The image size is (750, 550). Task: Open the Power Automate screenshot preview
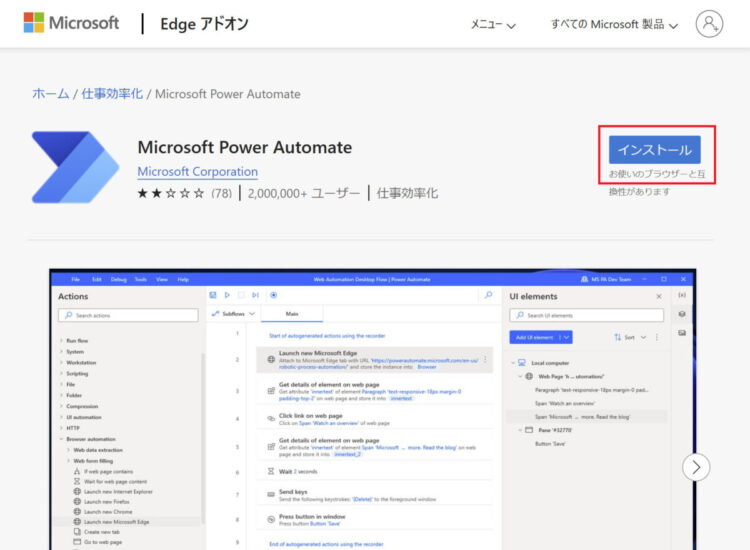tap(373, 409)
